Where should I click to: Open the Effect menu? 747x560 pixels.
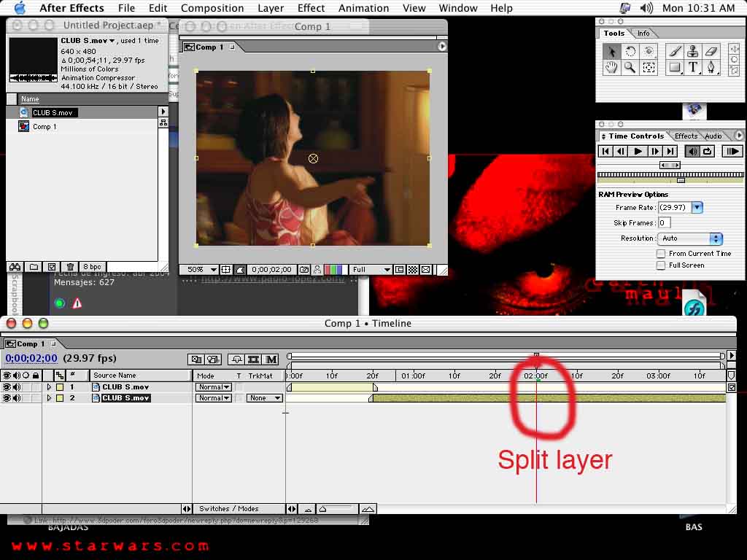point(311,8)
